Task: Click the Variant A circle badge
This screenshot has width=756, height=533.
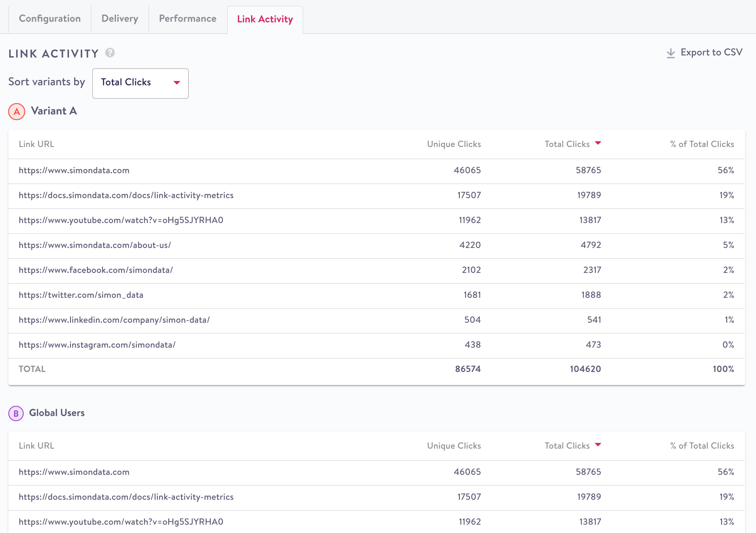Action: (x=16, y=112)
